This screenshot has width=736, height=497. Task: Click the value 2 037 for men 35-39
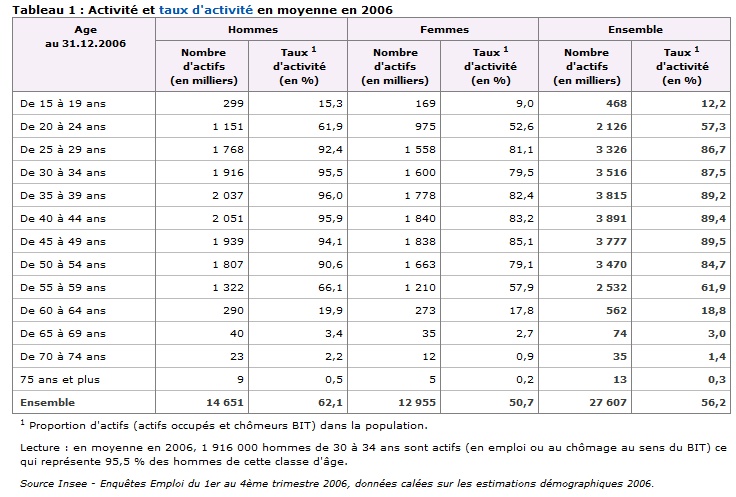pyautogui.click(x=228, y=196)
